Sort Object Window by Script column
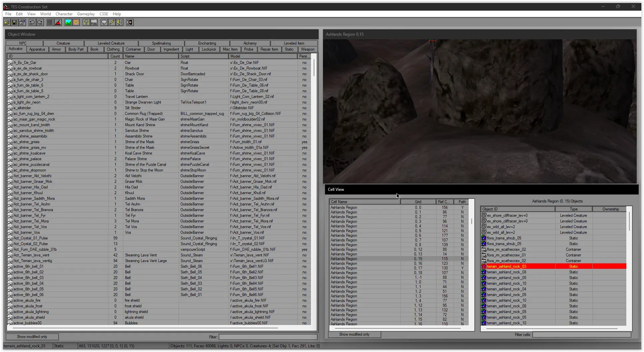 203,56
